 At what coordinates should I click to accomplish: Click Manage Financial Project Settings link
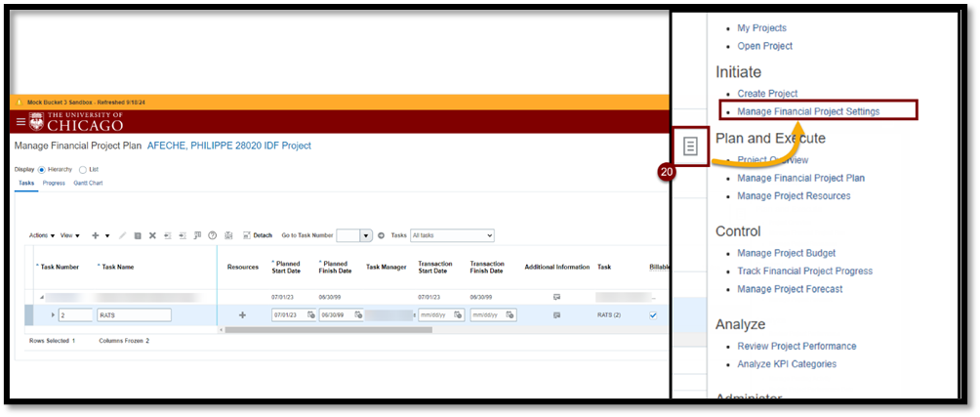808,111
